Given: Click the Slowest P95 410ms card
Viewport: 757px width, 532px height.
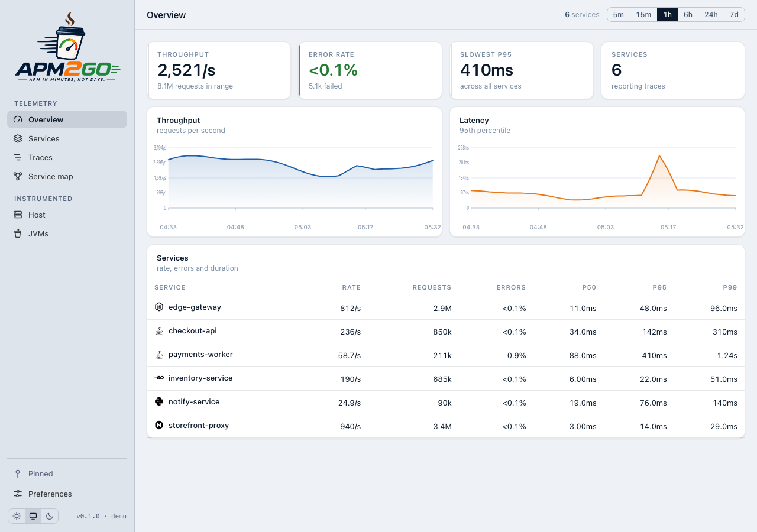Looking at the screenshot, I should [522, 70].
